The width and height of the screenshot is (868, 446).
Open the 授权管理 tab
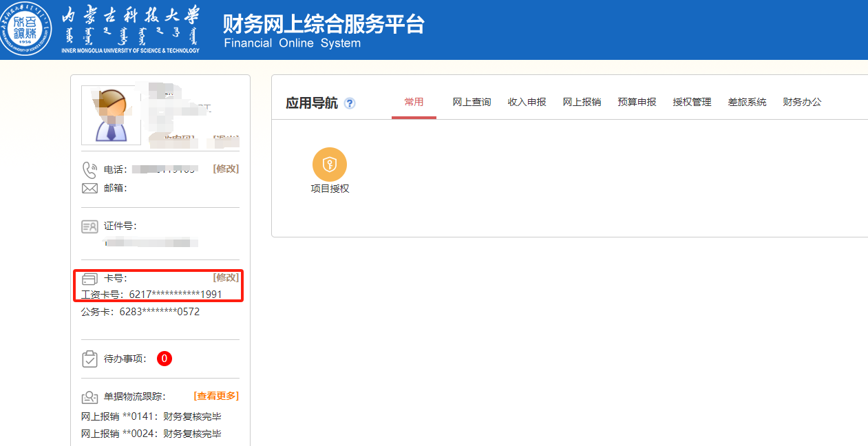(692, 102)
